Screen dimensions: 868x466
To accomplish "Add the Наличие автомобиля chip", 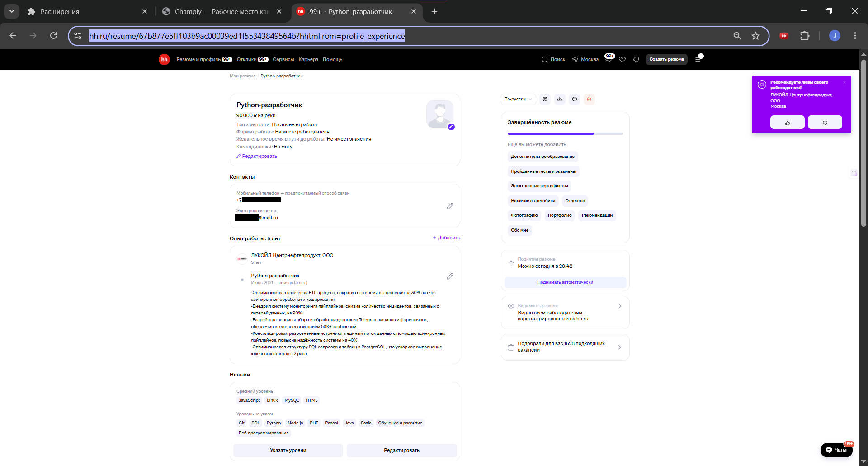I will coord(533,201).
